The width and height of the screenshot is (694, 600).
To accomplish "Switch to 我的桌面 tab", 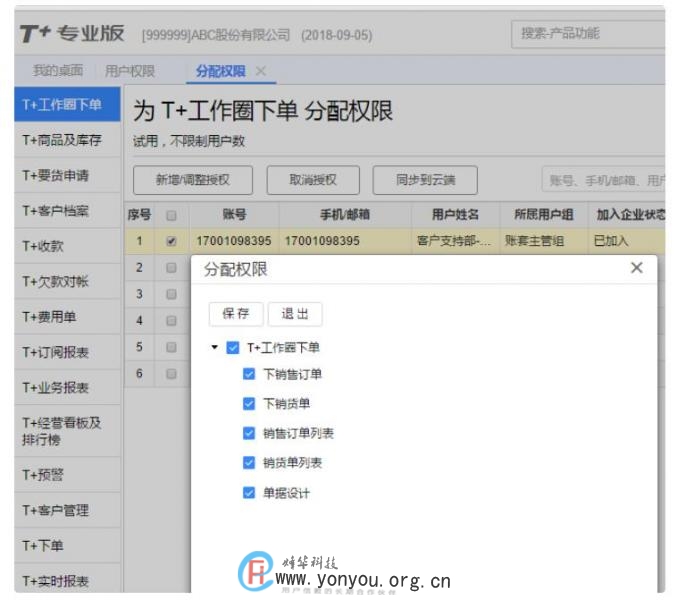I will click(58, 71).
